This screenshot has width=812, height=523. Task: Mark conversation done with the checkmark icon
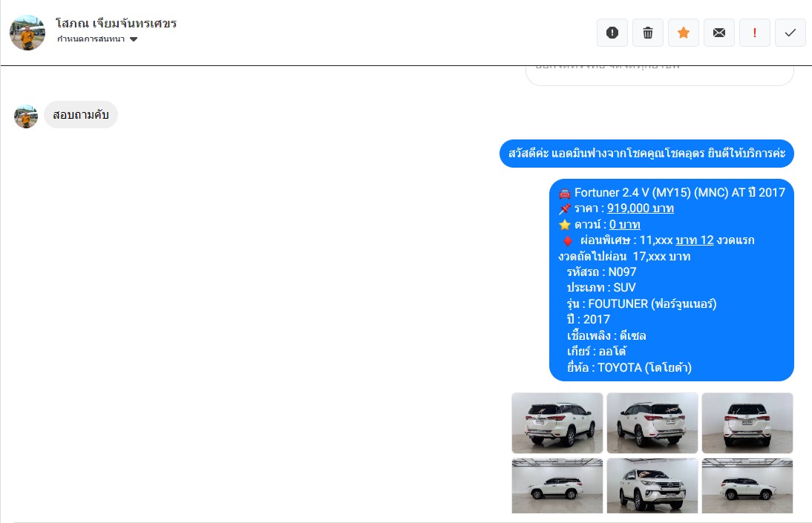pos(790,33)
